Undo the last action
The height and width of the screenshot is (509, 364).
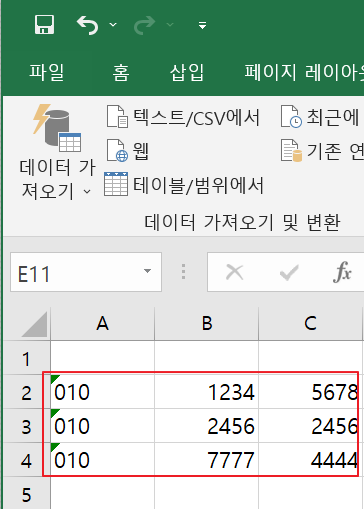(87, 25)
